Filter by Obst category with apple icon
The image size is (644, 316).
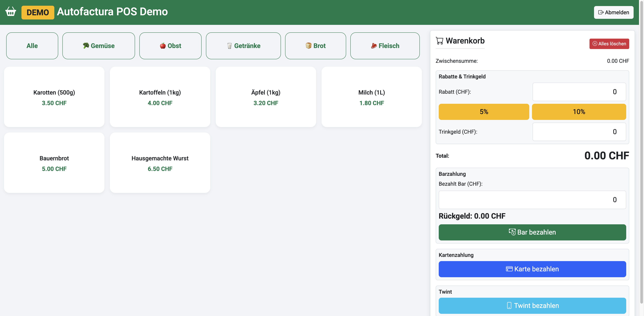click(x=170, y=46)
